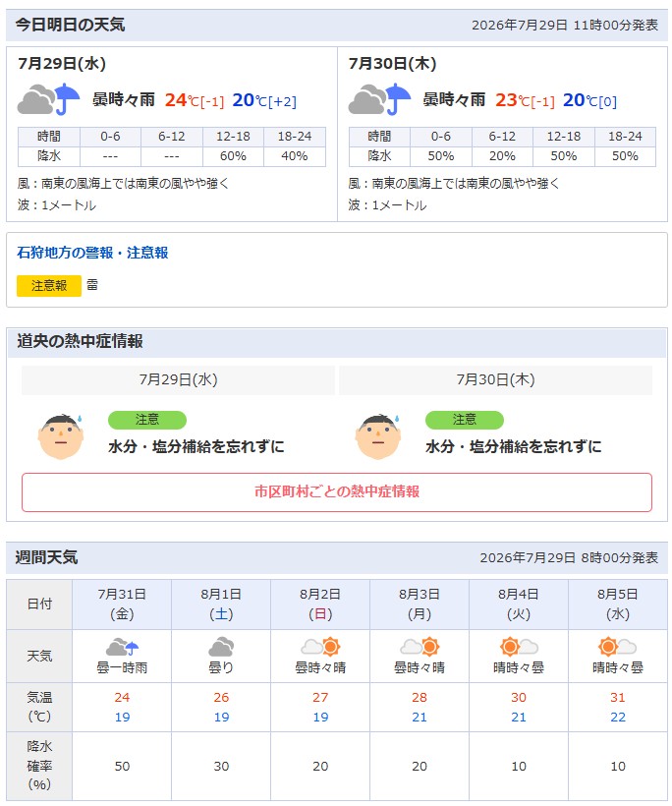
Task: Open 石狩地方の警報・注意報 link
Action: pyautogui.click(x=92, y=253)
